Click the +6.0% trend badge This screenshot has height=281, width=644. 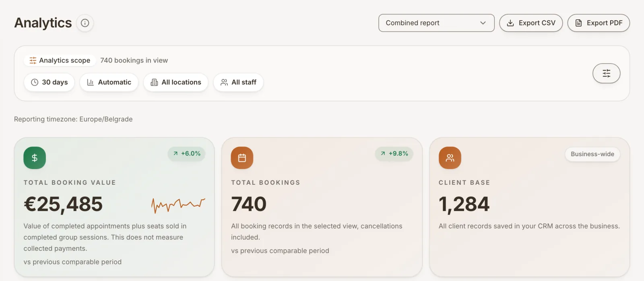(x=186, y=153)
